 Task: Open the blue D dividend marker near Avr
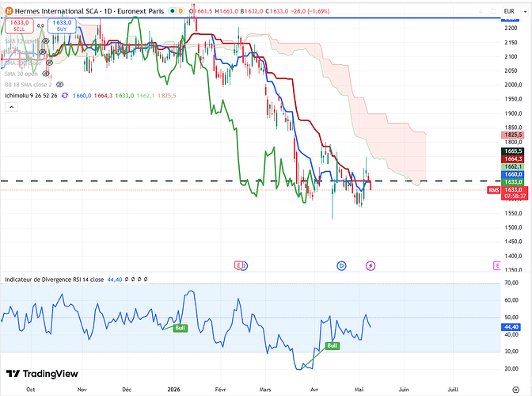[341, 265]
